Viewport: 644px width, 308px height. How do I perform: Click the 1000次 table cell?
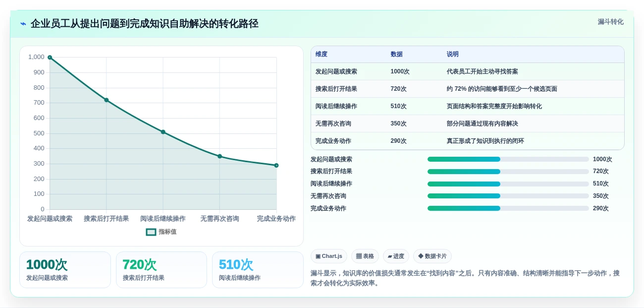[x=400, y=71]
